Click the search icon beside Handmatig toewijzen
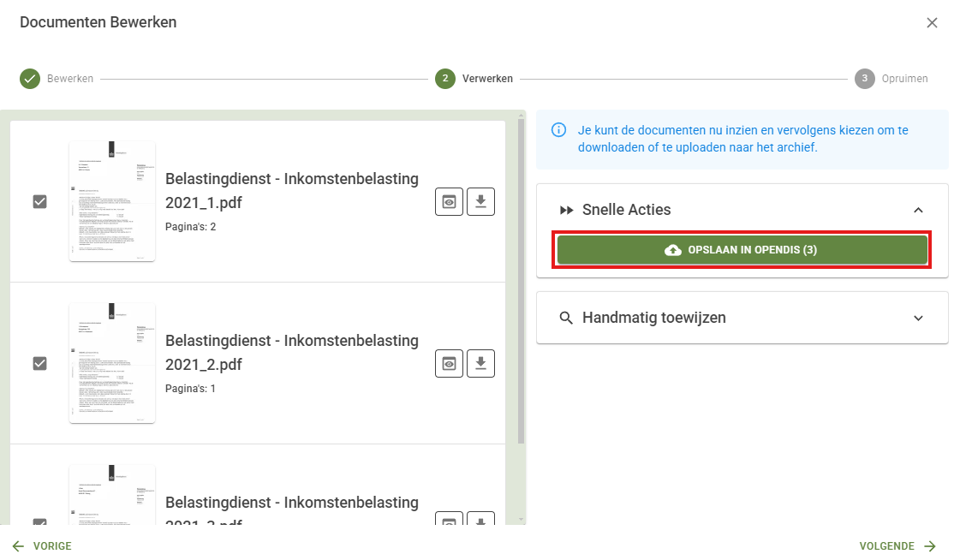 566,318
